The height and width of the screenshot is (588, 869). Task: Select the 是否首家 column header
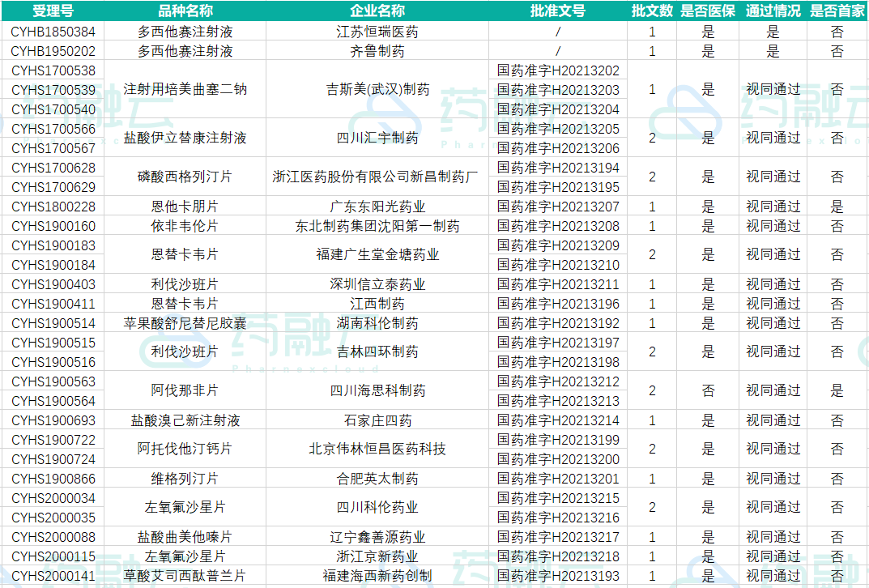[x=837, y=11]
